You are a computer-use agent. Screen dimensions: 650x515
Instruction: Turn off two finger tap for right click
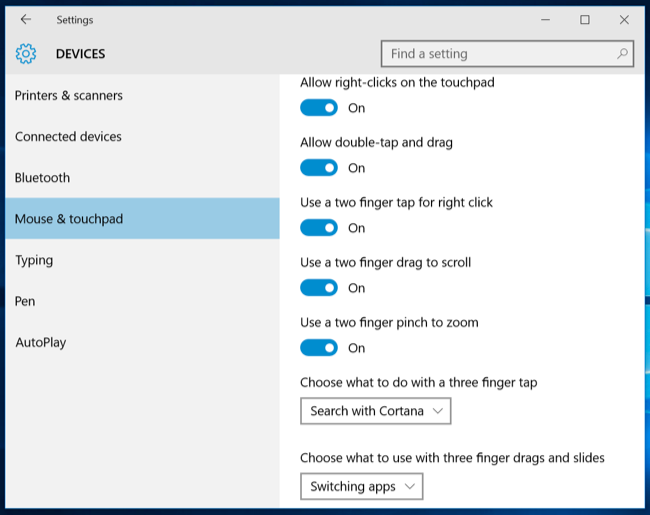pyautogui.click(x=319, y=228)
